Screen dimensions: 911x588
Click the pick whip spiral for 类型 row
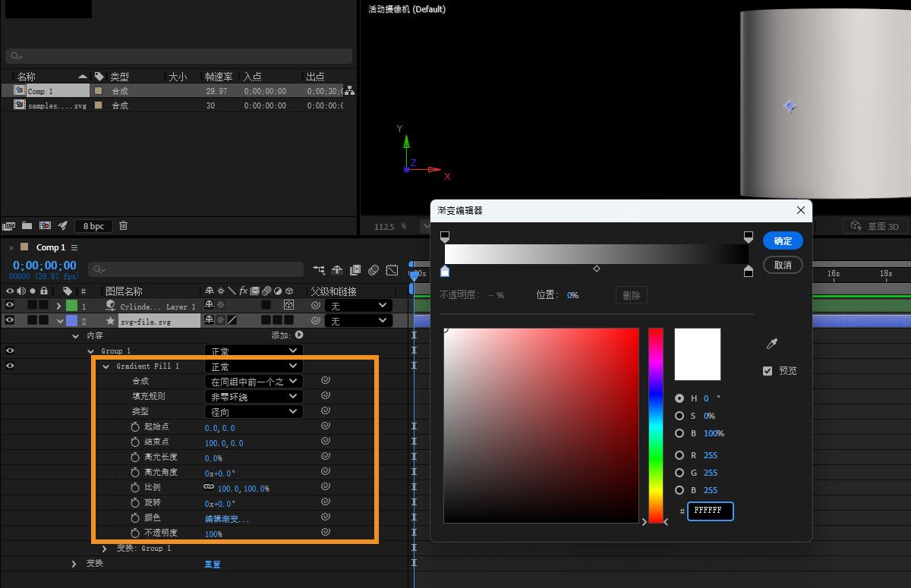[x=325, y=411]
